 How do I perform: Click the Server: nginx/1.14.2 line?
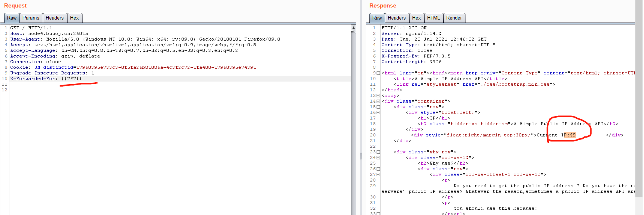click(x=411, y=33)
